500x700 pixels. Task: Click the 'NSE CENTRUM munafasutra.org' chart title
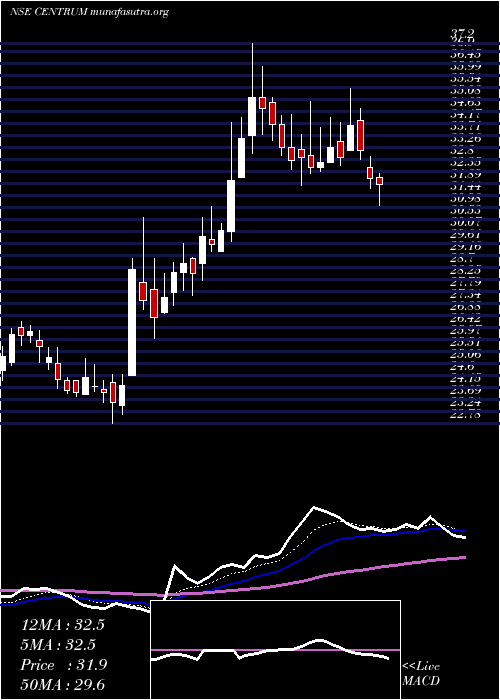click(89, 12)
